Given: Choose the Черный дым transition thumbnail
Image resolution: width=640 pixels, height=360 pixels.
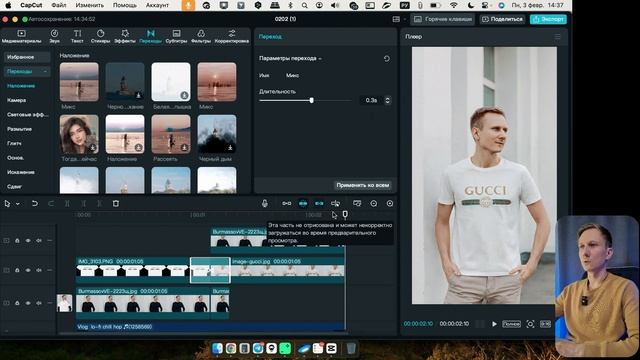Looking at the screenshot, I should click(217, 134).
